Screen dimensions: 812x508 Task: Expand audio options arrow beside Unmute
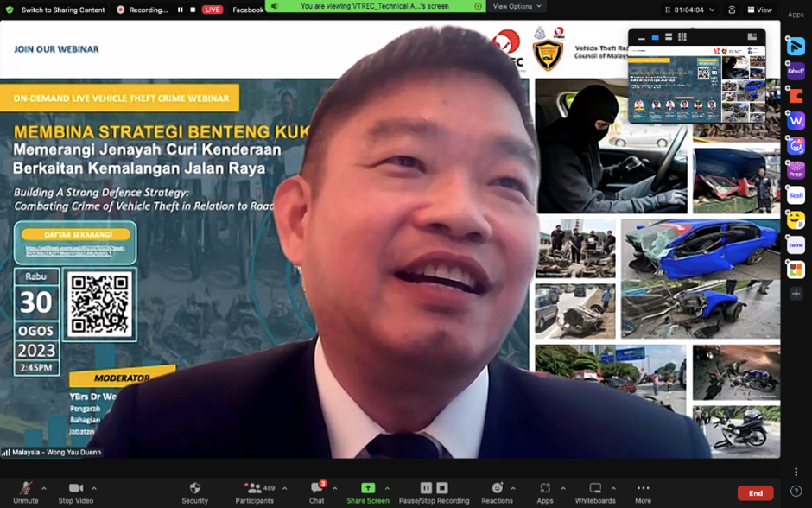[x=44, y=488]
